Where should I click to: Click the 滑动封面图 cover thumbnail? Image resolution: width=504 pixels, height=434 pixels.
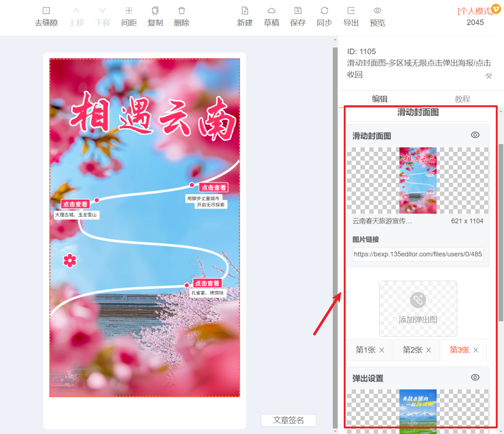(x=418, y=181)
